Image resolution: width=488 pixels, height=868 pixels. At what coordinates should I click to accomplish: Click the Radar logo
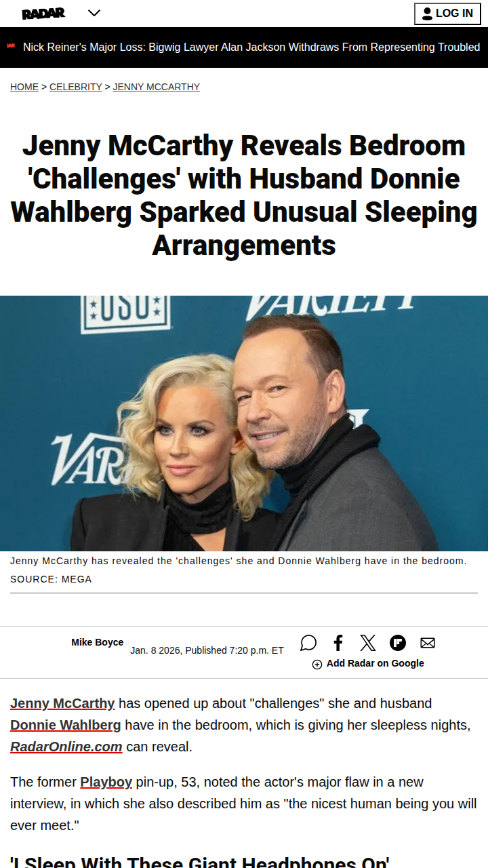pos(43,13)
